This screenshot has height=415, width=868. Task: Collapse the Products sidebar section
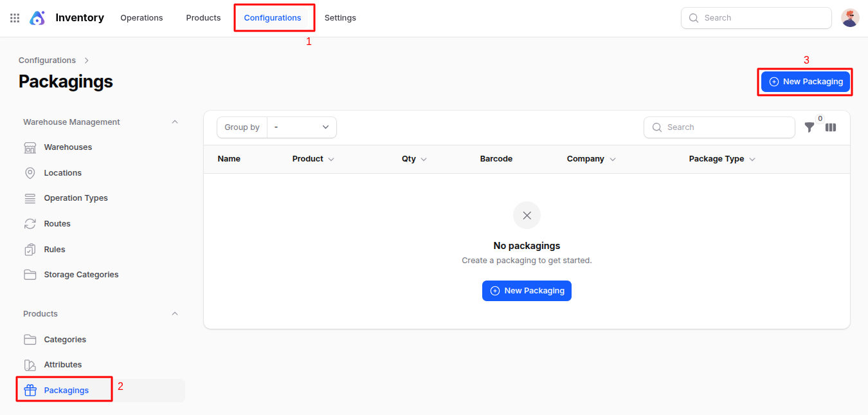click(x=175, y=314)
